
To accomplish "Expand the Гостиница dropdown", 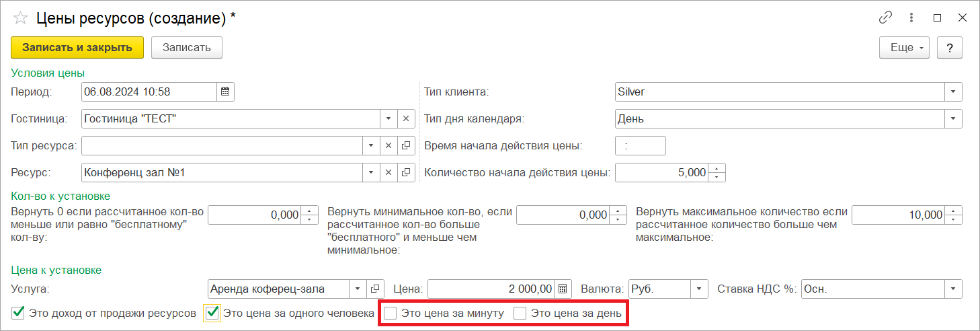I will [x=389, y=118].
